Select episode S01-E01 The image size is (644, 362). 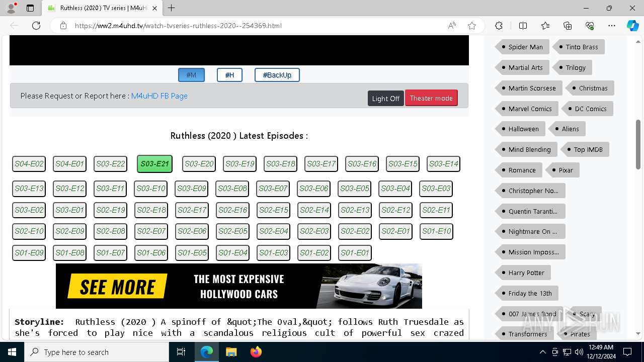tap(355, 252)
